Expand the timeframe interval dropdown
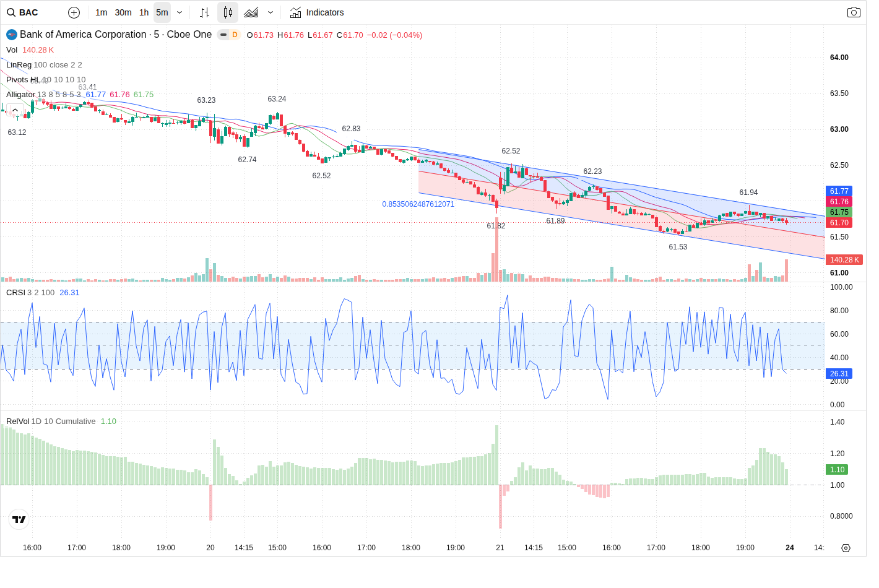Screen dimensions: 879x588 (x=180, y=12)
